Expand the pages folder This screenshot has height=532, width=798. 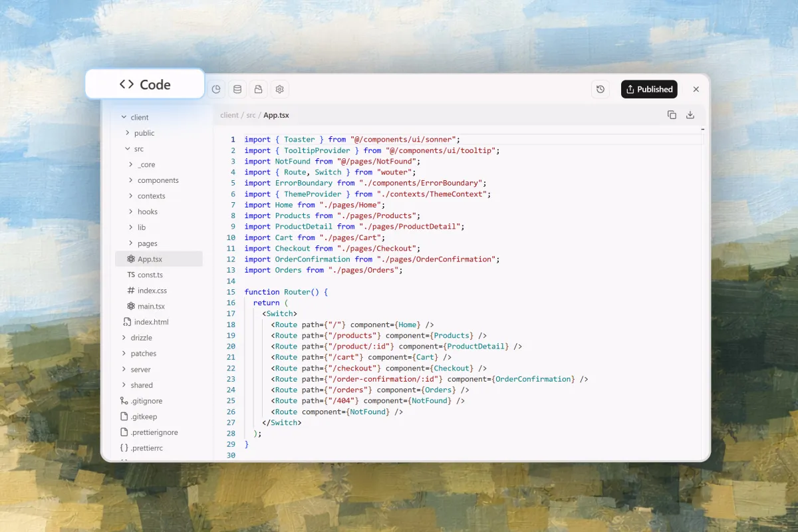[147, 243]
